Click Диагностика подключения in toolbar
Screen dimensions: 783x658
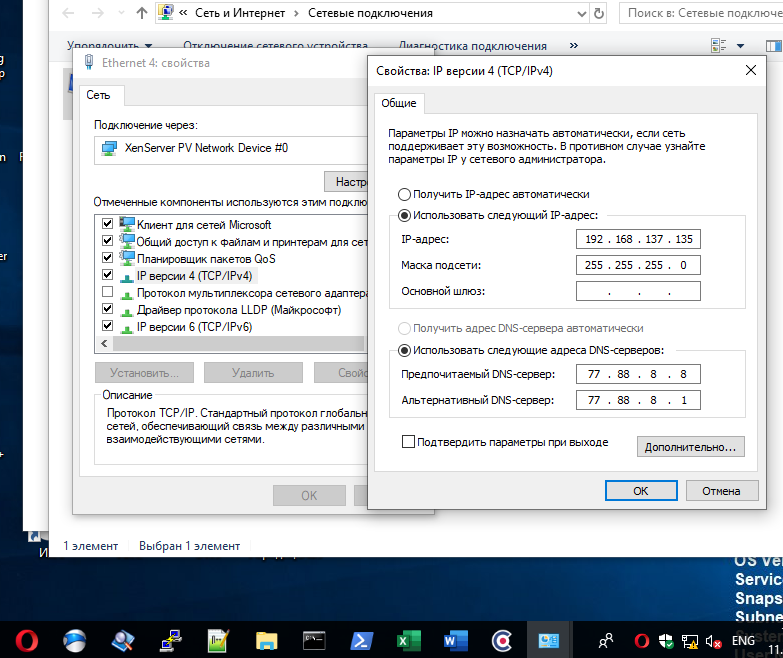[472, 46]
